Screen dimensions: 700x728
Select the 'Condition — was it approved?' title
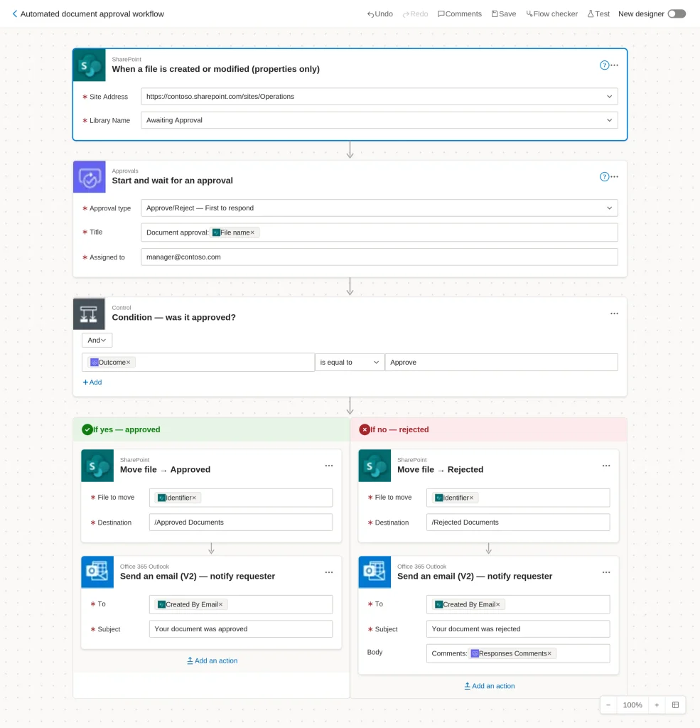[x=173, y=318]
